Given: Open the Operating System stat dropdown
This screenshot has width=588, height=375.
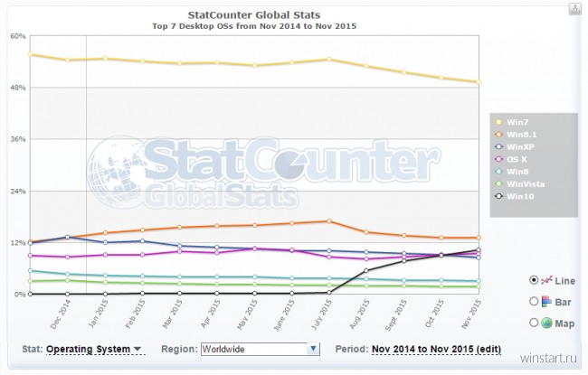Looking at the screenshot, I should point(94,349).
